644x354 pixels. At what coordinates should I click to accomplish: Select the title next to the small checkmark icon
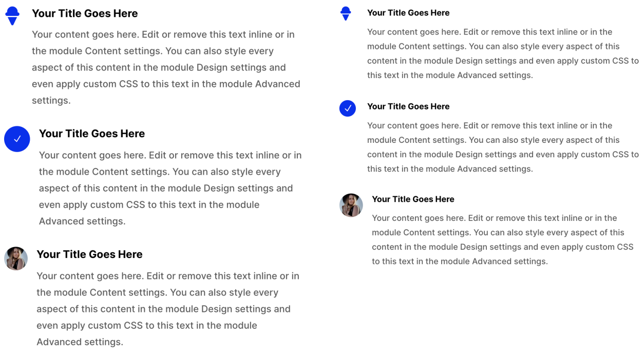(x=408, y=107)
